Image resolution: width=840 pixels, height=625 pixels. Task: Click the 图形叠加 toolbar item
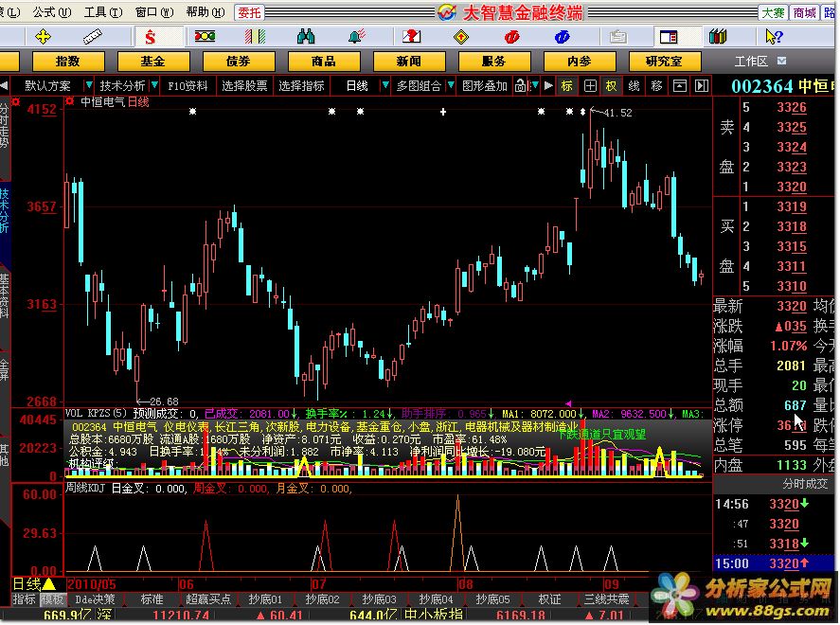pyautogui.click(x=484, y=85)
